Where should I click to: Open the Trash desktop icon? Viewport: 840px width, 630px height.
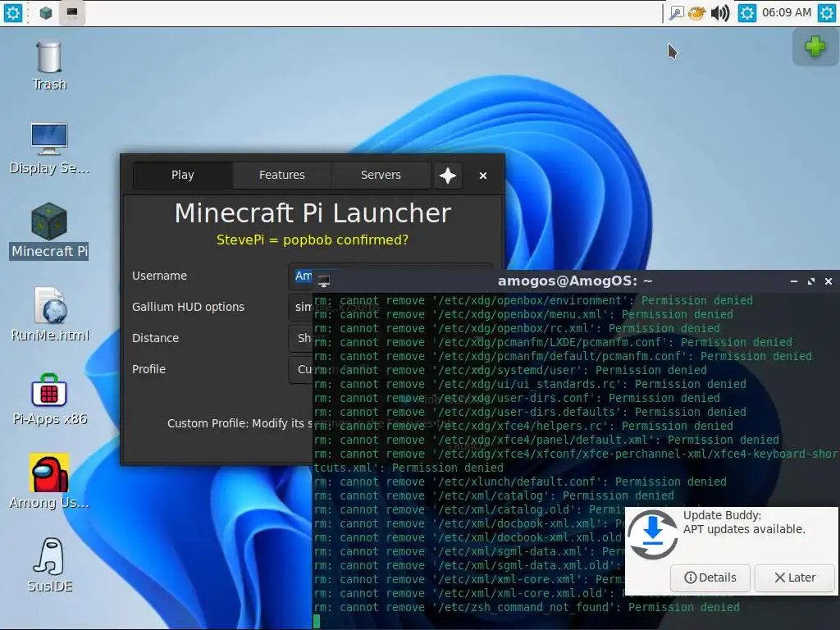tap(48, 66)
